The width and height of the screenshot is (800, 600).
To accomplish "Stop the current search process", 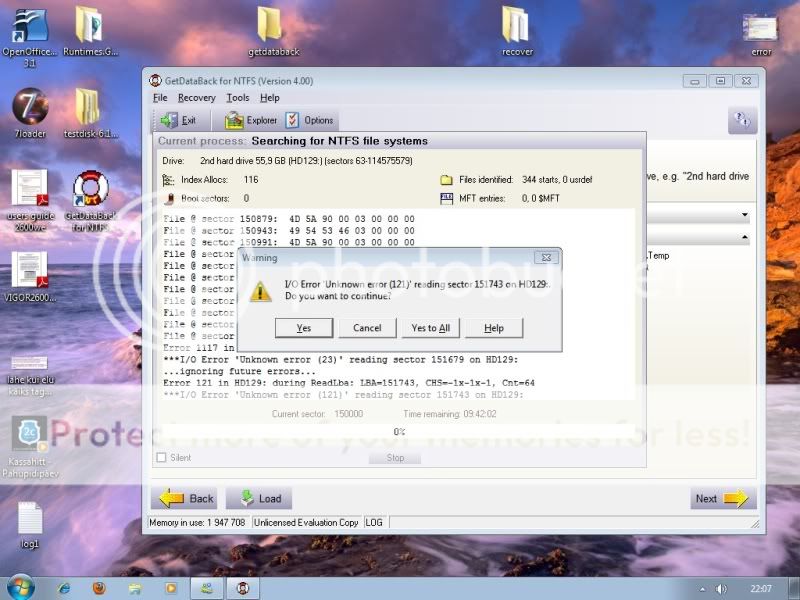I will point(395,458).
